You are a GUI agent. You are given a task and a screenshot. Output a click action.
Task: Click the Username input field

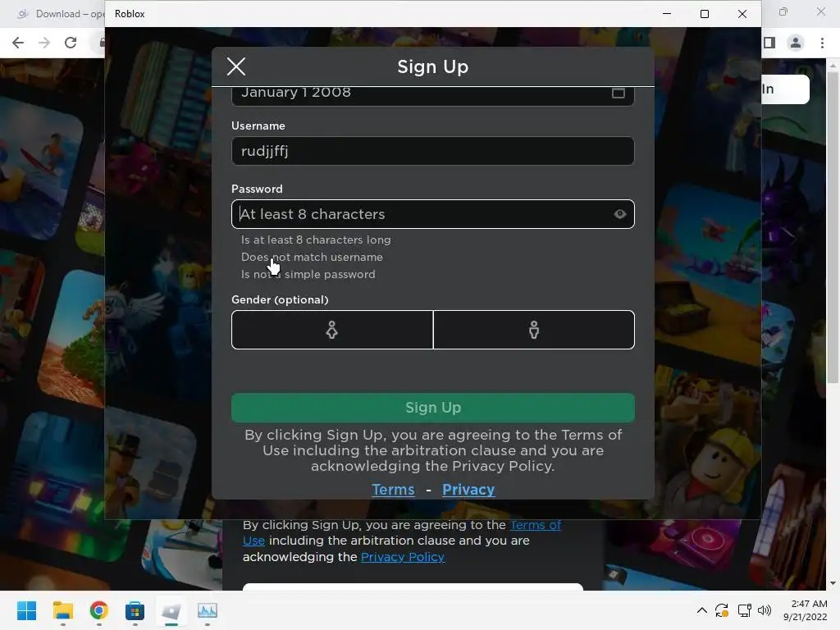tap(433, 151)
